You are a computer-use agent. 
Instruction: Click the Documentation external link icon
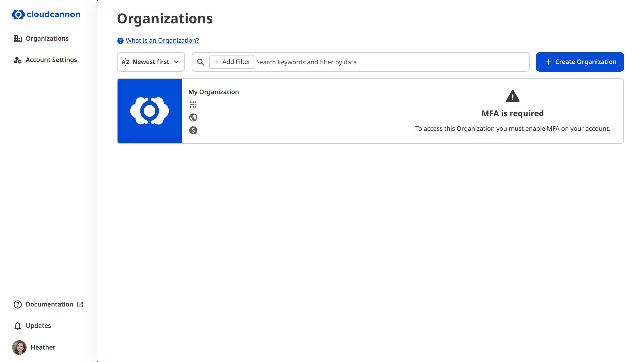coord(80,304)
